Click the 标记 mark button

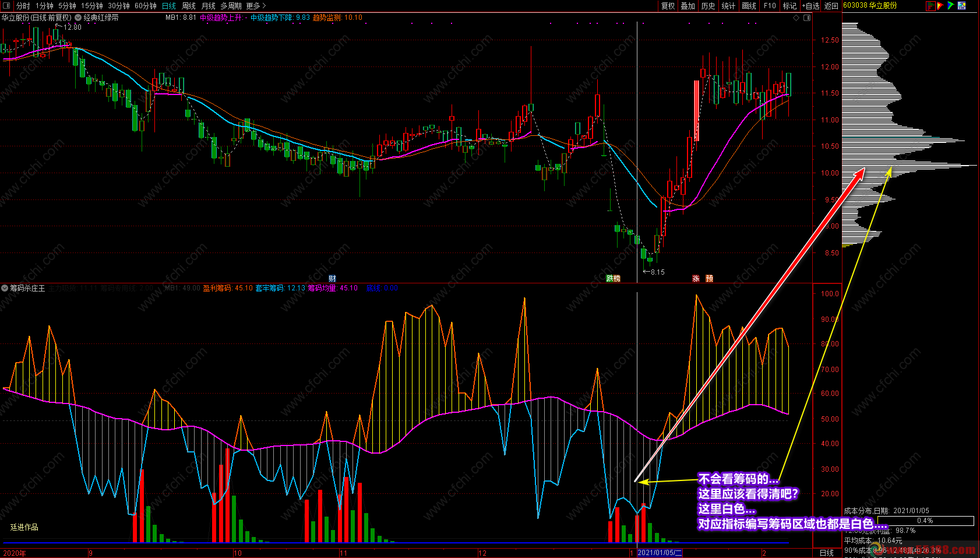point(789,6)
